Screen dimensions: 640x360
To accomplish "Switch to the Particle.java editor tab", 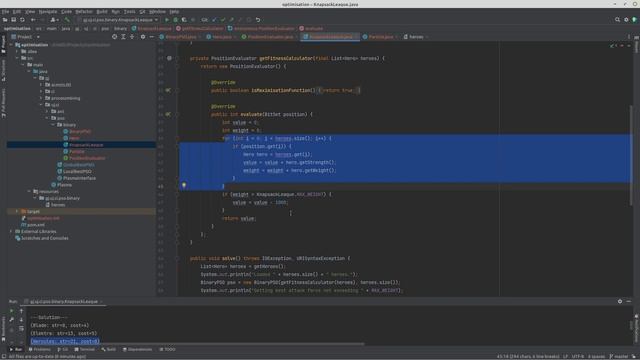I will 380,37.
